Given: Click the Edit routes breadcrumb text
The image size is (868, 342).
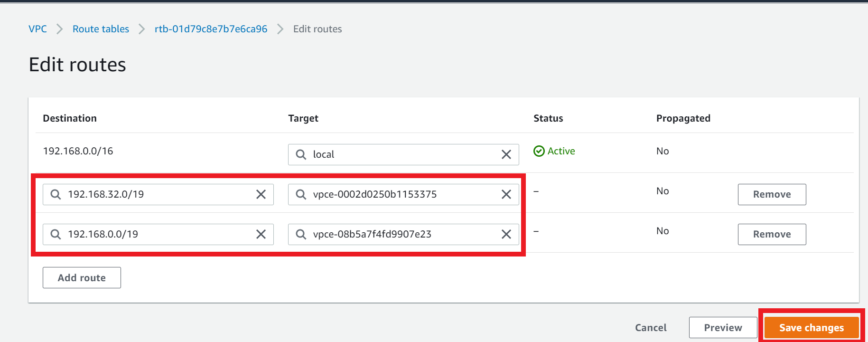Looking at the screenshot, I should point(317,29).
